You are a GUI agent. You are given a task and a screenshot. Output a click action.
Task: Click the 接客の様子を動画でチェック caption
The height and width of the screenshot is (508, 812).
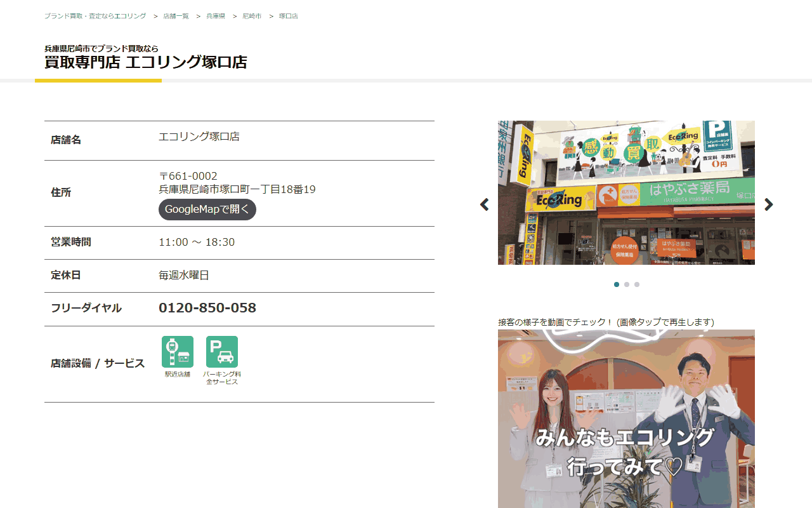coord(606,323)
